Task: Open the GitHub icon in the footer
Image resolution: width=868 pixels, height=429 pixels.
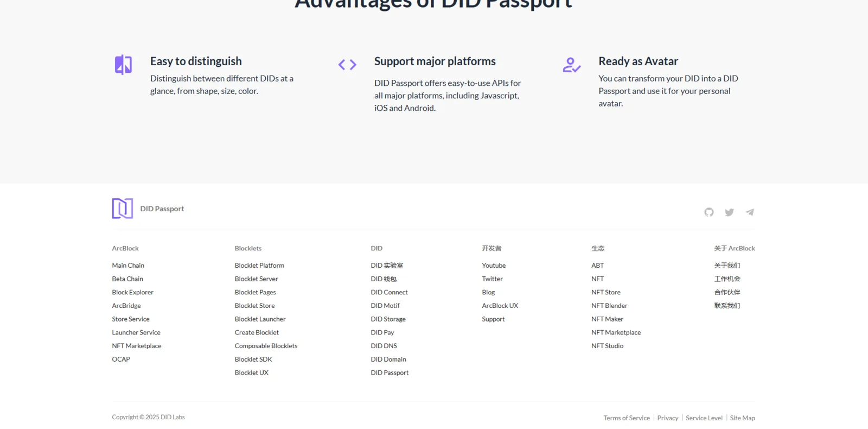Action: 709,212
